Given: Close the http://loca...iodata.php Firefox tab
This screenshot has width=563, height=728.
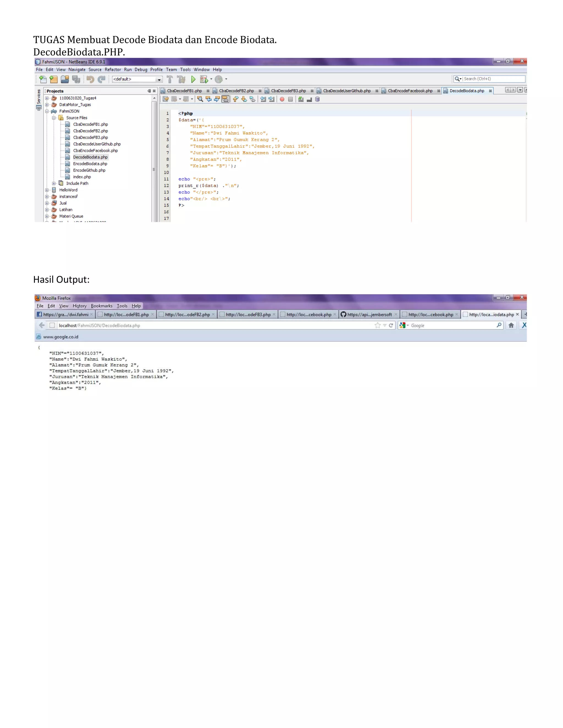Looking at the screenshot, I should pos(517,314).
